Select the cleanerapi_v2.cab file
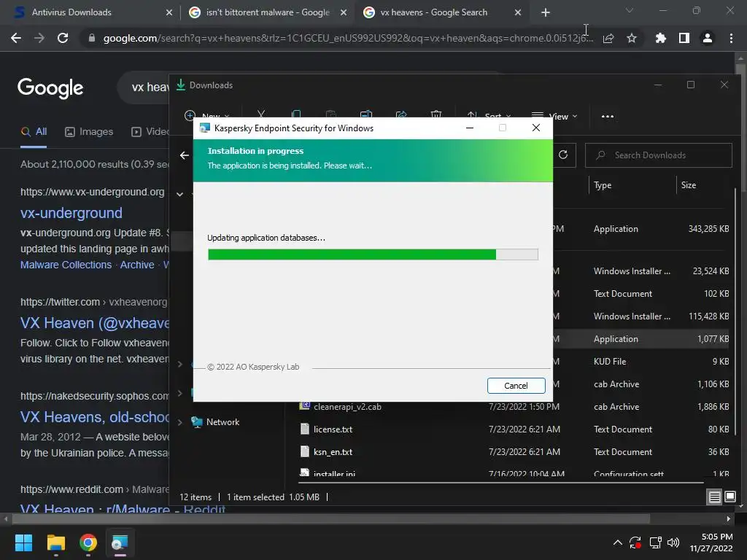This screenshot has height=560, width=747. pos(347,407)
